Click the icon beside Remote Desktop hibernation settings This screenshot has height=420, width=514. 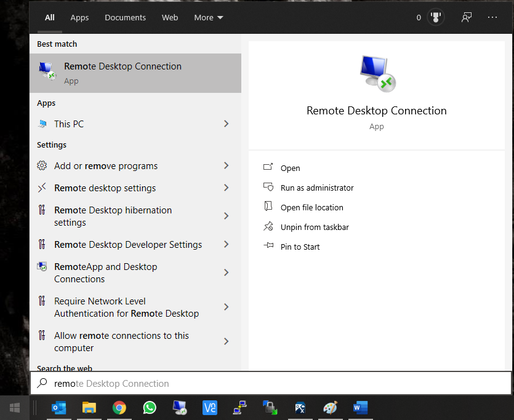[x=42, y=210]
